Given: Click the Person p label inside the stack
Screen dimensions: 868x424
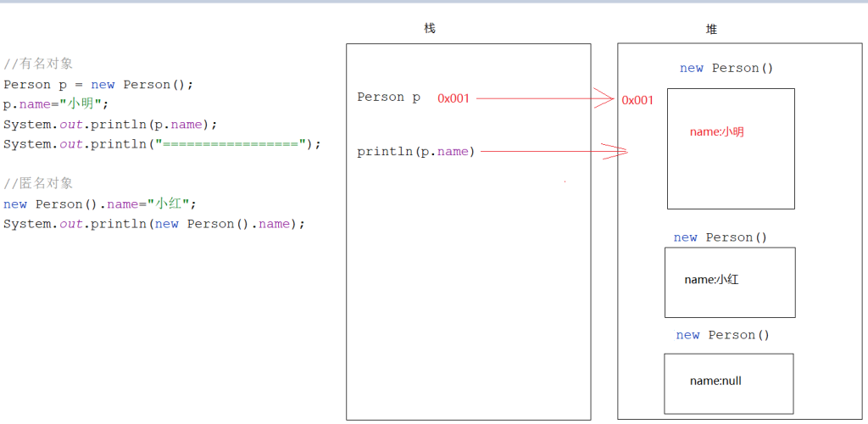Looking at the screenshot, I should point(388,98).
